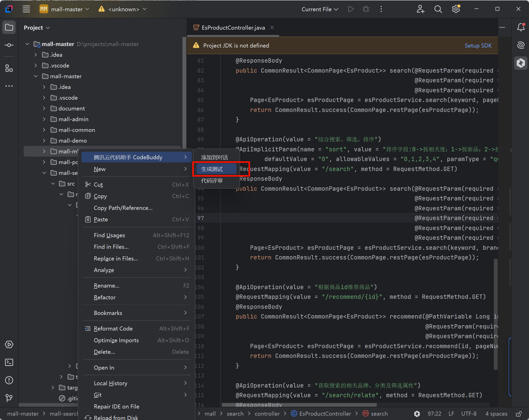529x420 pixels.
Task: Open the Problems tool window icon
Action: [x=9, y=380]
